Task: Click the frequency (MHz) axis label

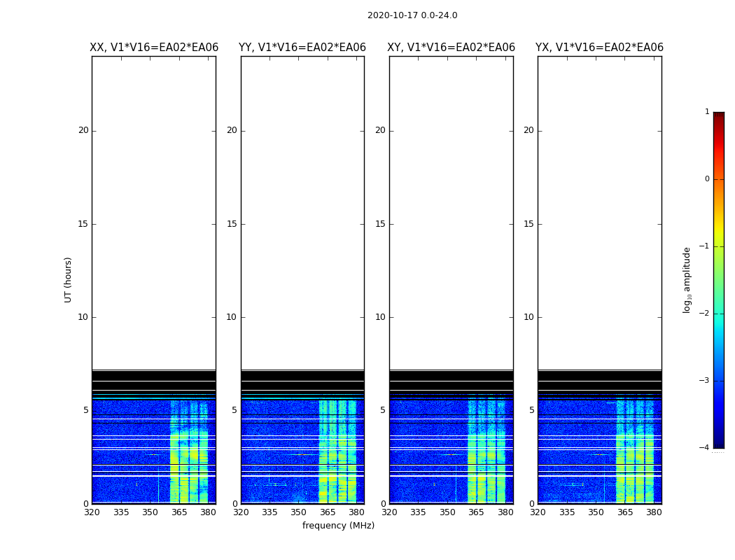Action: point(338,525)
